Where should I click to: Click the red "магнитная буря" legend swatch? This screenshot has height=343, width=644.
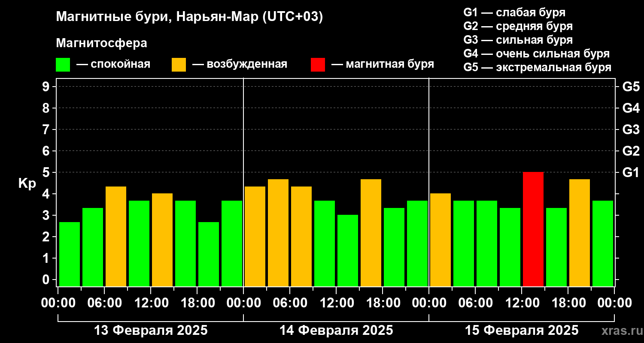(318, 65)
